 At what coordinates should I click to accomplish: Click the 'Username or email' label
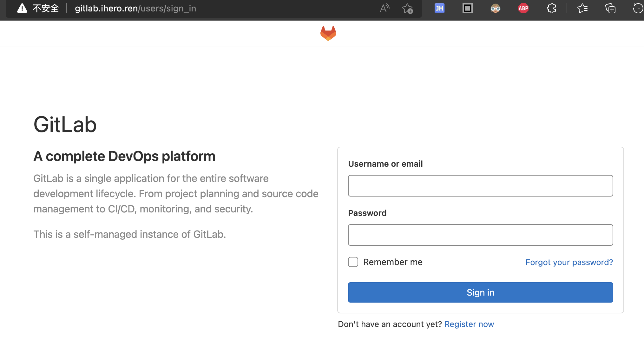pos(385,164)
